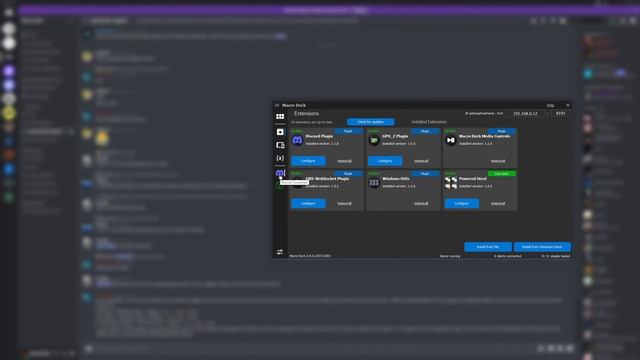The width and height of the screenshot is (640, 360).
Task: Click the Windows Utils logo icon
Action: click(374, 183)
